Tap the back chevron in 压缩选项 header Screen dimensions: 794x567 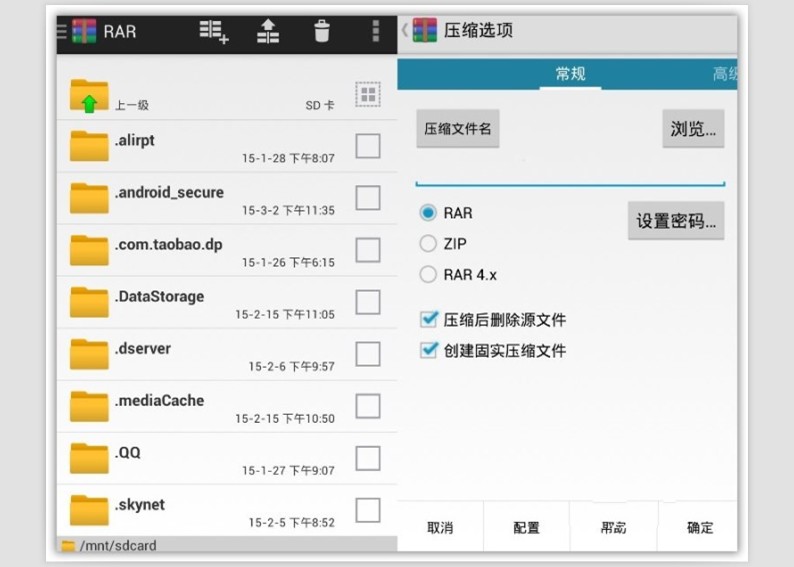(405, 30)
